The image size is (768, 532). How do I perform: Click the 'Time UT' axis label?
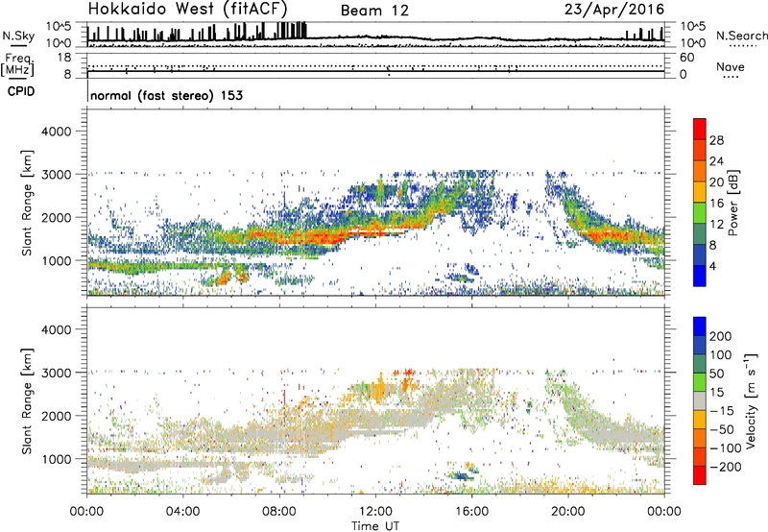pyautogui.click(x=375, y=526)
